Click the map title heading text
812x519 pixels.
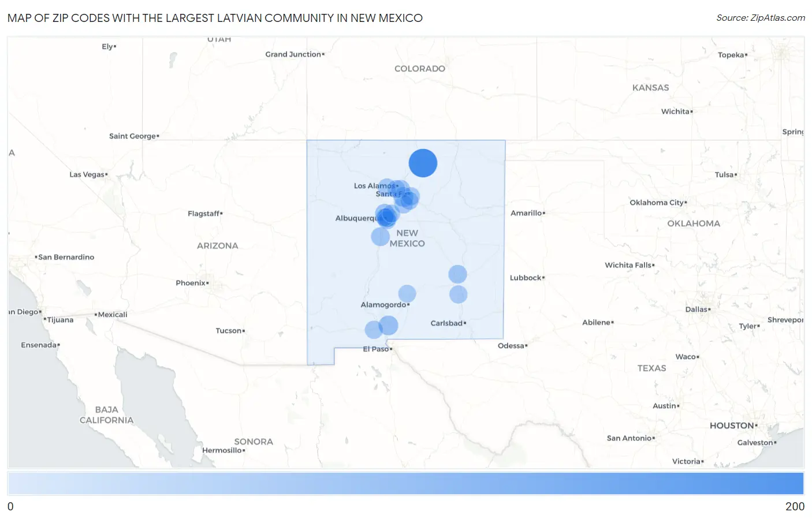tap(215, 18)
